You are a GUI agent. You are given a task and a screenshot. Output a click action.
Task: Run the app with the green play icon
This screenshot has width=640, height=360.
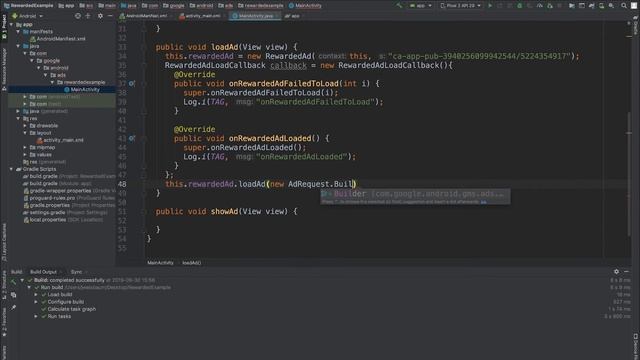490,6
